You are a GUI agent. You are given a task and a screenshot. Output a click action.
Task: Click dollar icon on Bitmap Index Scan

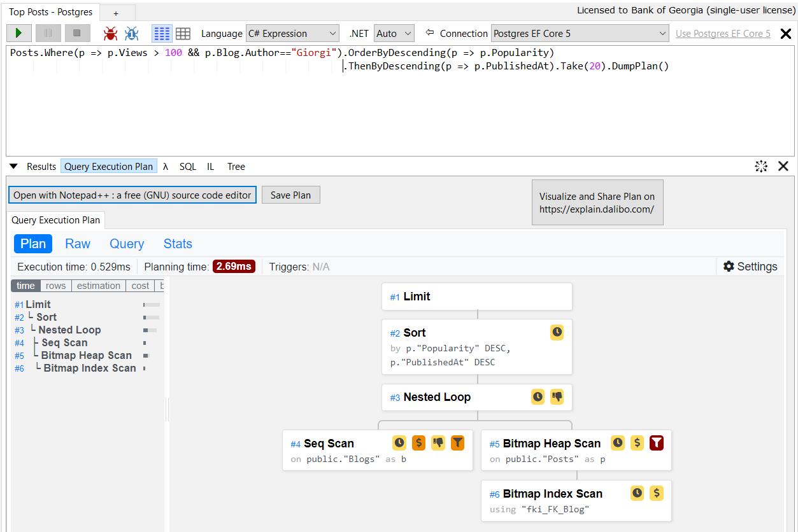point(657,493)
